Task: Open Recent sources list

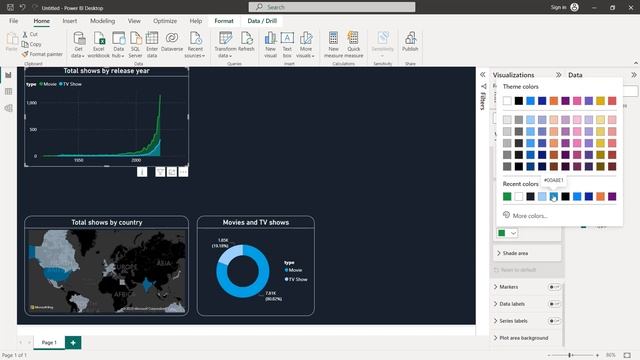Action: point(195,45)
